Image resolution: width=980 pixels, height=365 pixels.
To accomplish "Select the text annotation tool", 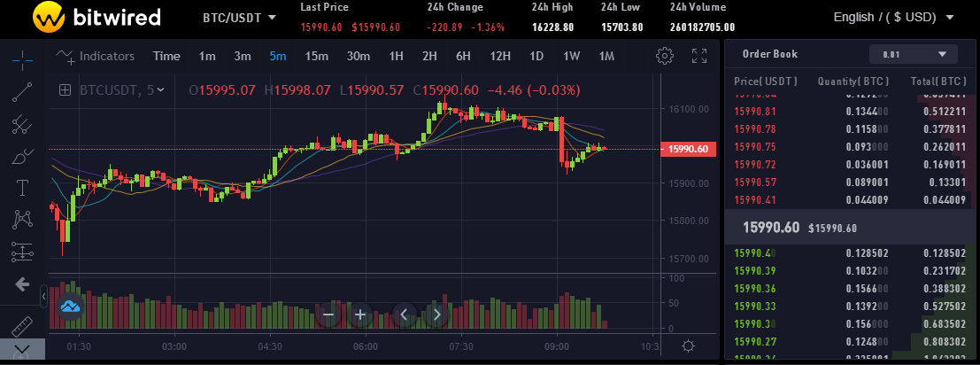I will click(22, 188).
